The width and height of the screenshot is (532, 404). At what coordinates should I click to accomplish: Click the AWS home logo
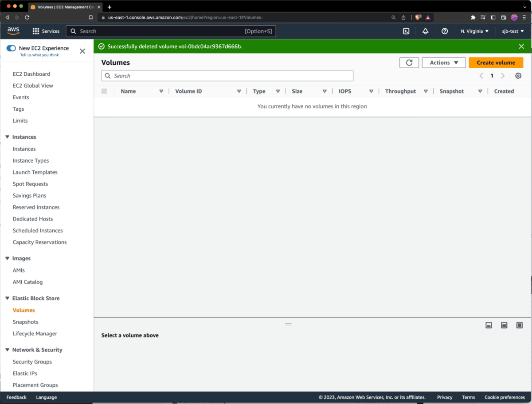coord(13,31)
